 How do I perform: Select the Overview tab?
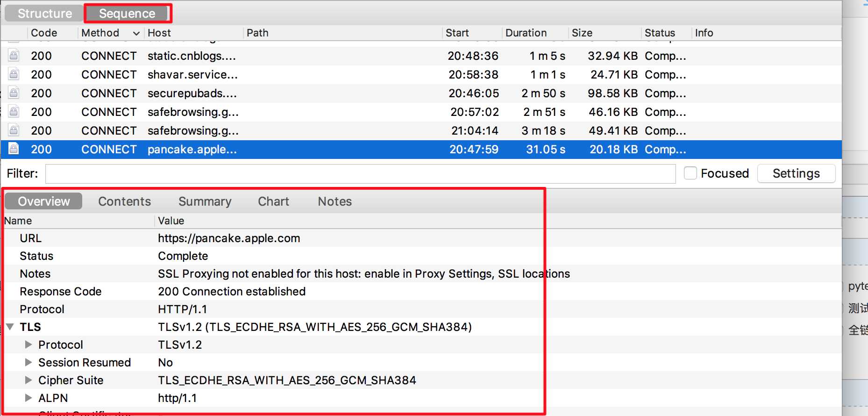44,201
